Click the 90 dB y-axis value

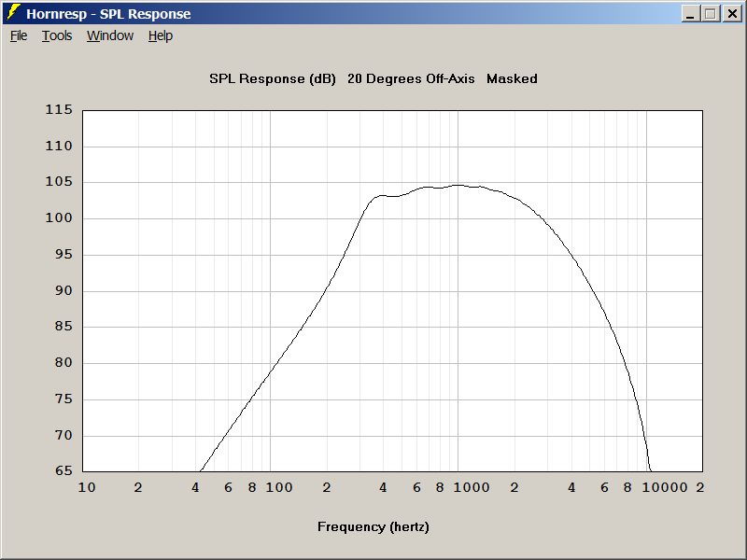(63, 290)
